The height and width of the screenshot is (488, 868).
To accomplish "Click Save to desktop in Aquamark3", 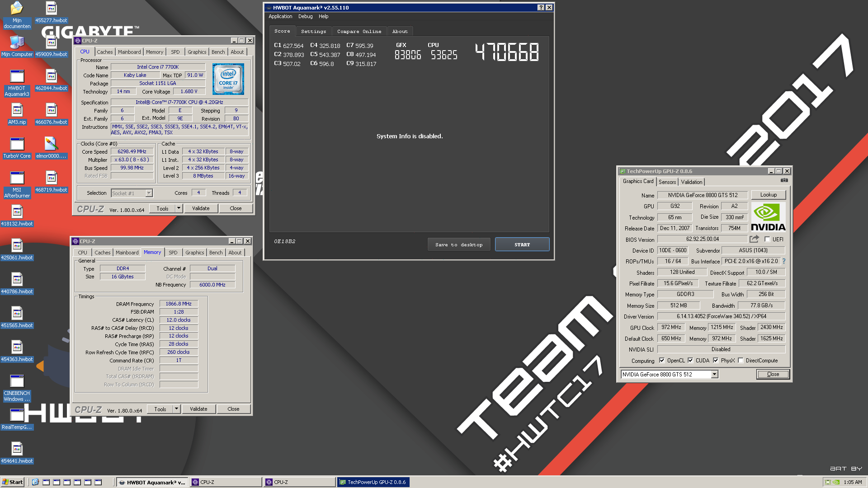I will 459,244.
